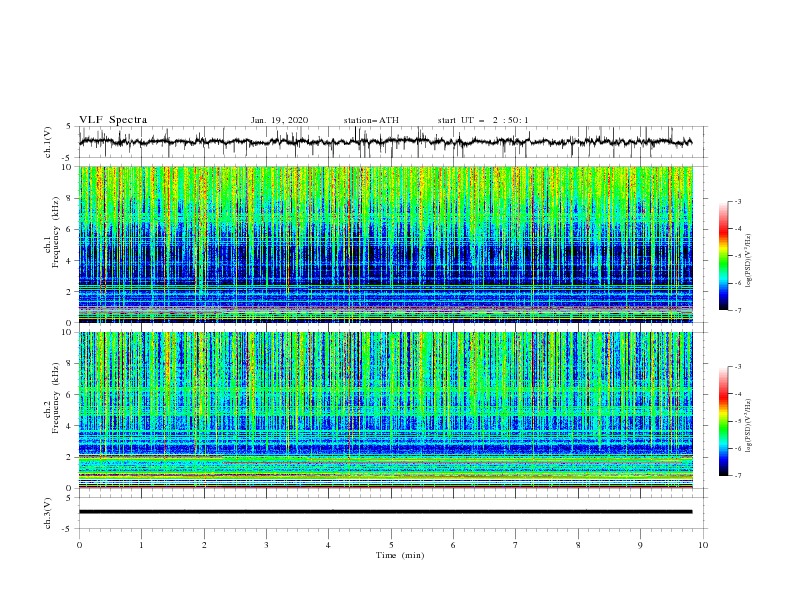Viewport: 792px width, 612px height.
Task: Click the "station=ATH" label
Action: pos(371,120)
